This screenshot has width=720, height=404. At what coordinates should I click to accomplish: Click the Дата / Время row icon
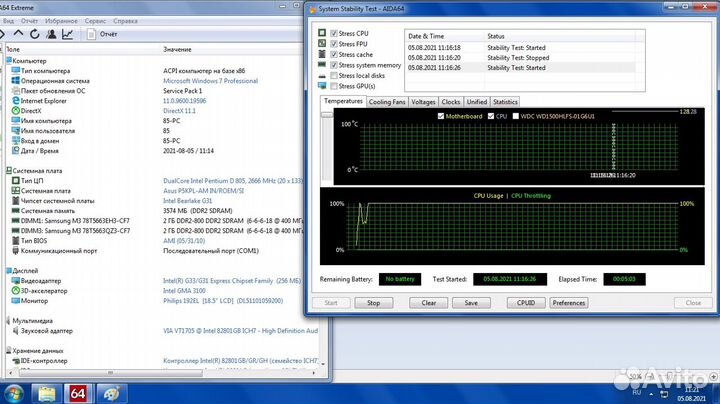coord(16,151)
